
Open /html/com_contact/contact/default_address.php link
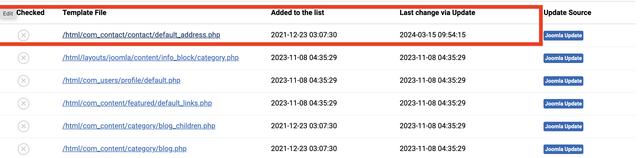pos(141,35)
